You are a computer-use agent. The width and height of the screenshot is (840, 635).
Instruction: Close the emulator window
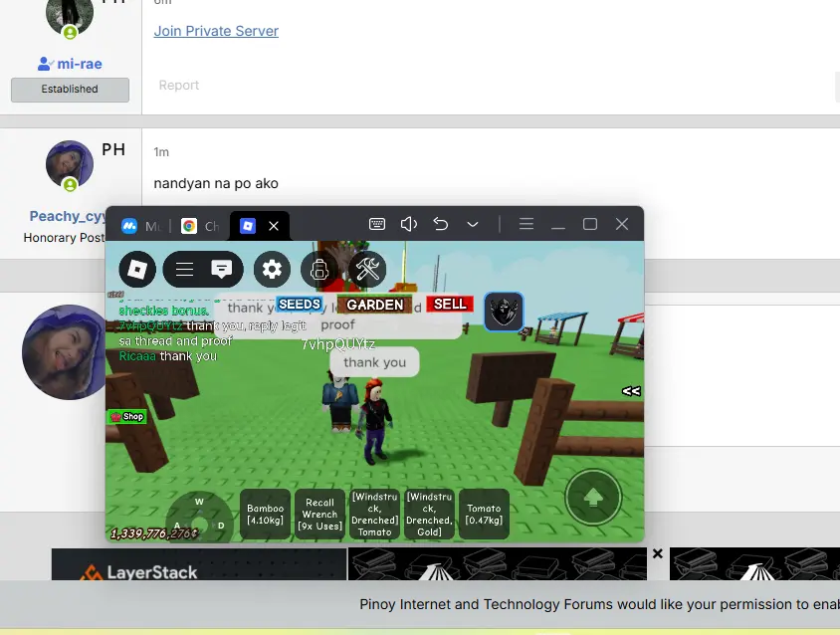622,224
